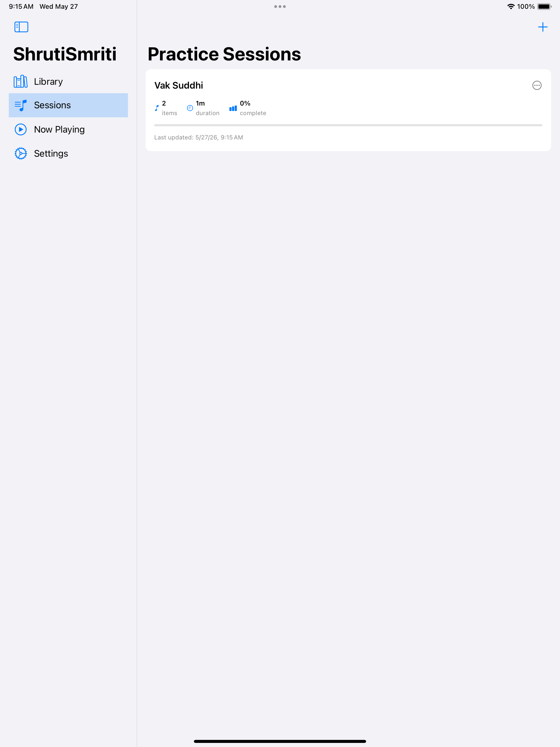Click the Settings gear icon

(21, 154)
